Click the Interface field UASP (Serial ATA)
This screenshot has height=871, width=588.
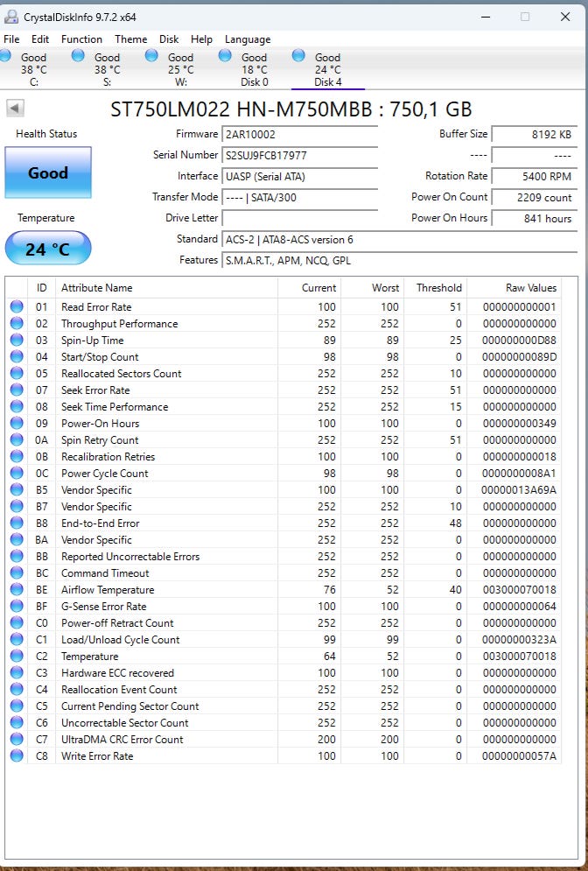click(300, 177)
